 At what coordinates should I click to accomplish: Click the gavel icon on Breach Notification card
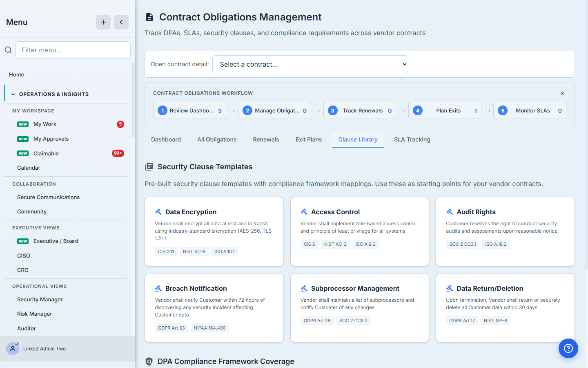tap(158, 288)
